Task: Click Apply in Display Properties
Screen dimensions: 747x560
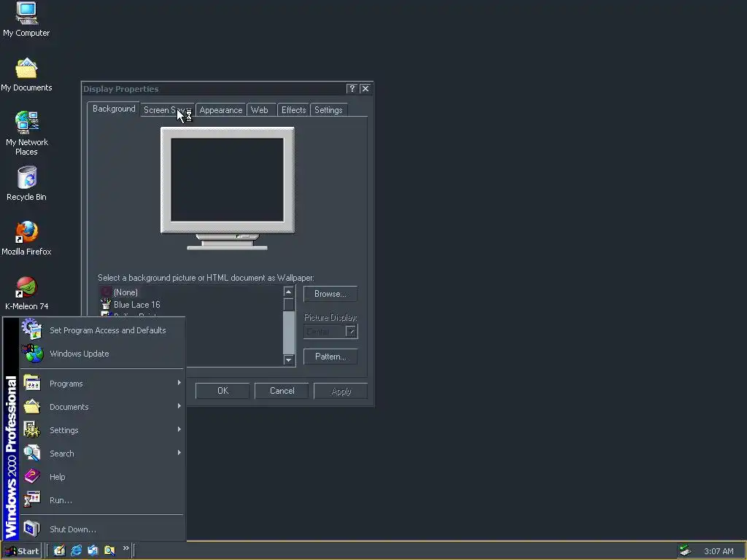Action: tap(341, 391)
